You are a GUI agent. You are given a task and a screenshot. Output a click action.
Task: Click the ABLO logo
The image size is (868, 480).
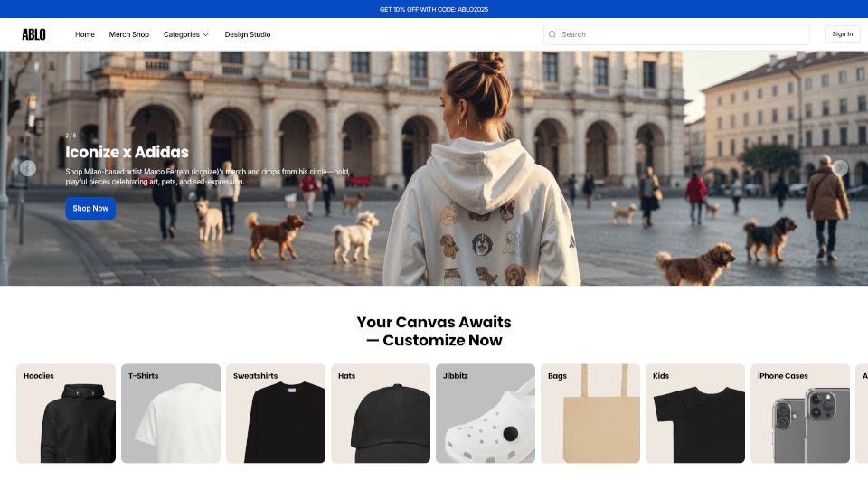[33, 34]
